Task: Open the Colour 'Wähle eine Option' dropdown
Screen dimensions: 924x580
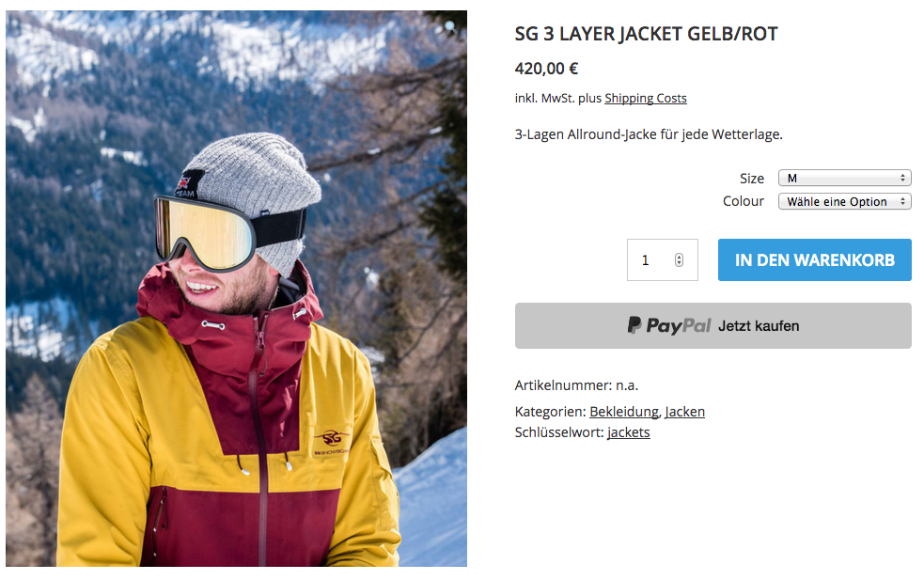Action: point(844,201)
